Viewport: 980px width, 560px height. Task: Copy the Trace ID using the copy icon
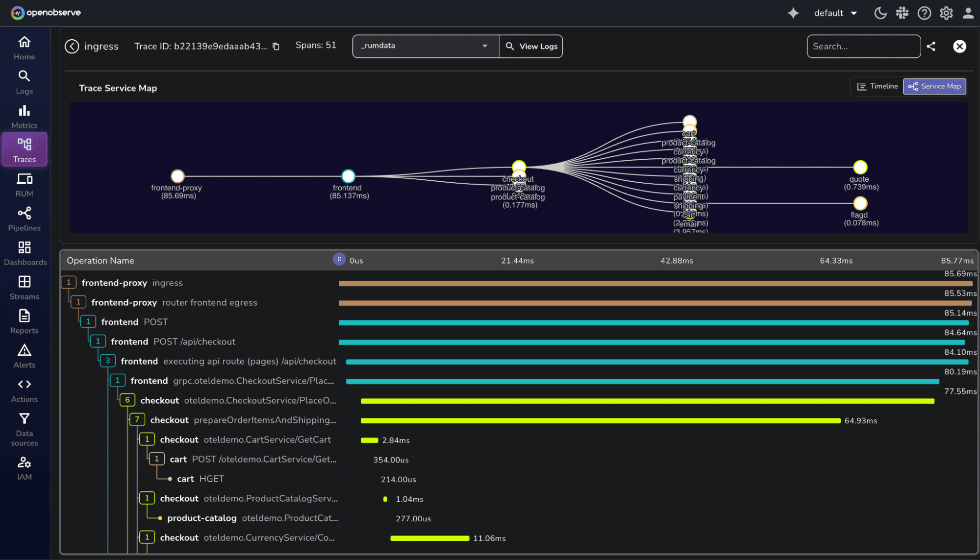coord(276,46)
